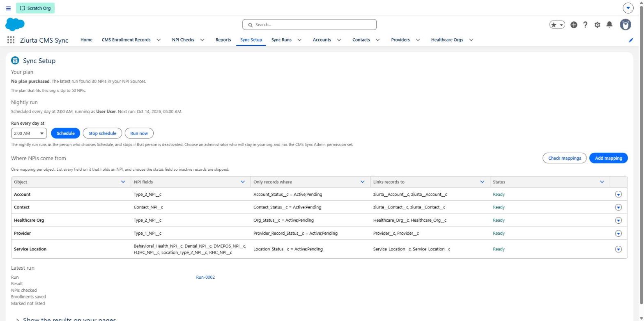Open row actions for Healthcare Org mapping

(x=618, y=220)
